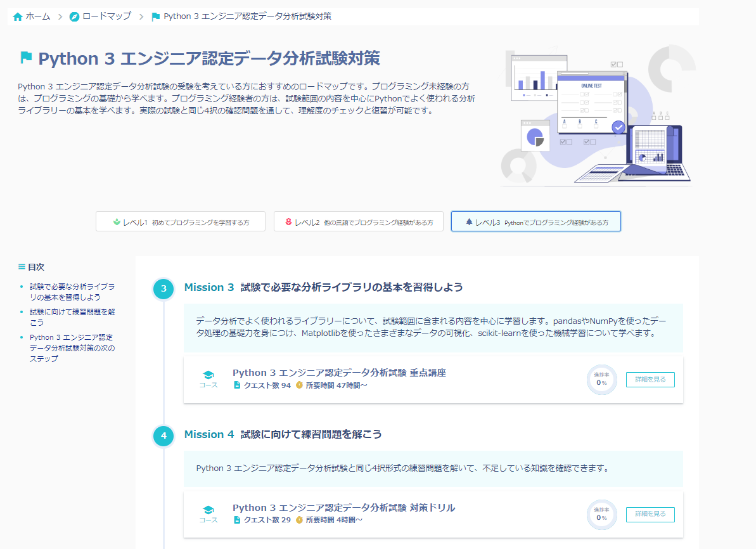
Task: Click the Mission 3 numbered circle badge
Action: [163, 288]
